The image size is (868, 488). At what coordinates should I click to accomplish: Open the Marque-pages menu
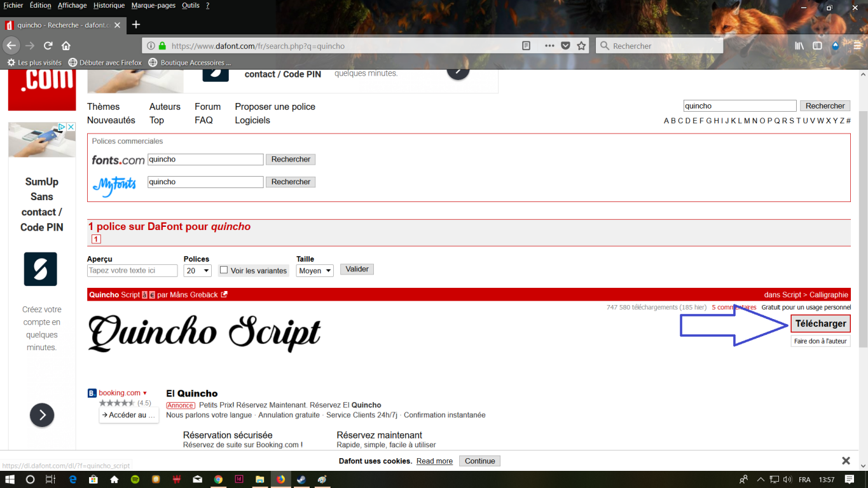(154, 5)
